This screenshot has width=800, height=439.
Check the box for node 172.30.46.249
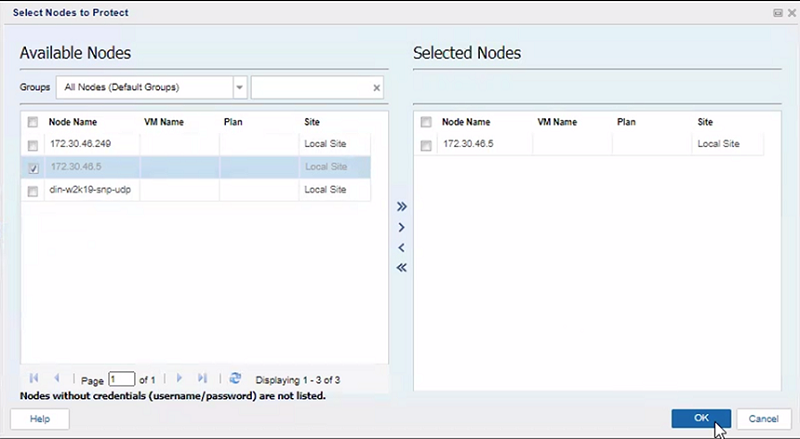point(33,145)
